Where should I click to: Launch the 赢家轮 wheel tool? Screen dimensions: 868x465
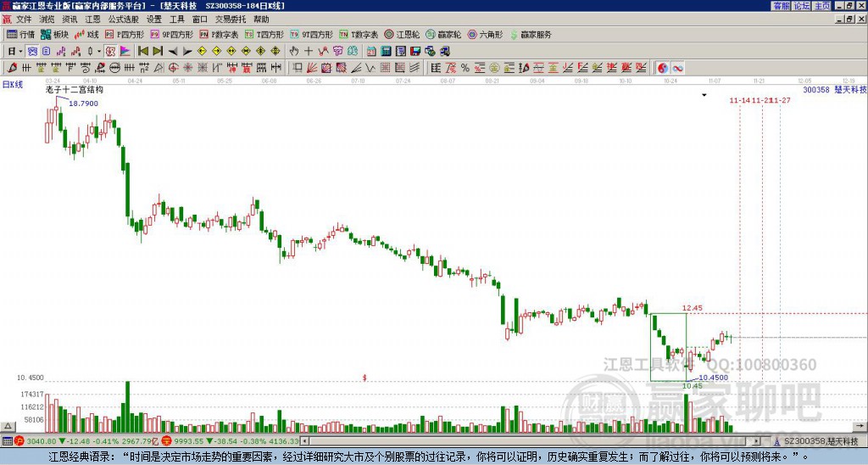[x=443, y=34]
